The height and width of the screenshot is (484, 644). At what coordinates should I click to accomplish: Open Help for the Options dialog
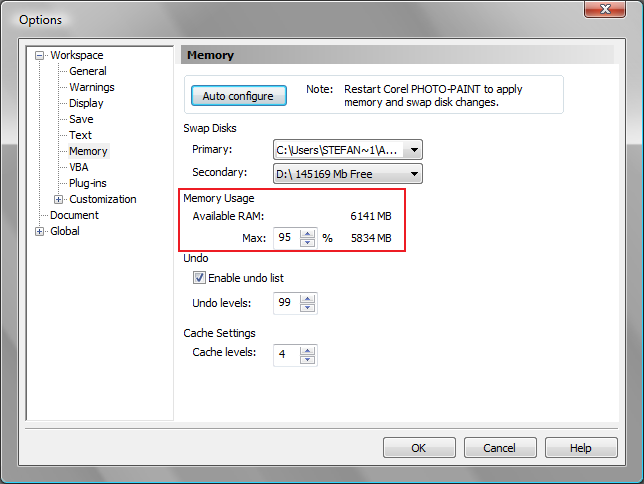pos(581,447)
